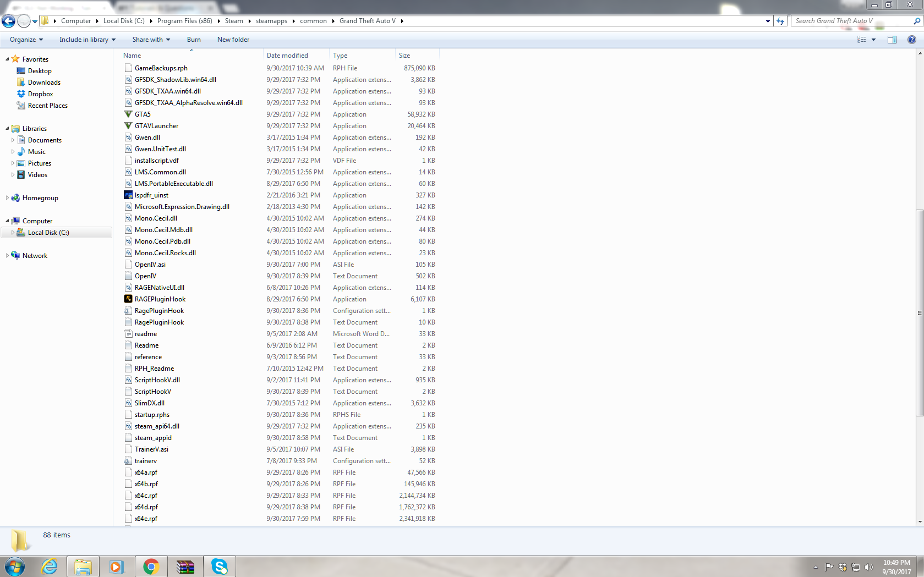Select the TrainerV.asi file
The image size is (924, 577).
point(151,449)
